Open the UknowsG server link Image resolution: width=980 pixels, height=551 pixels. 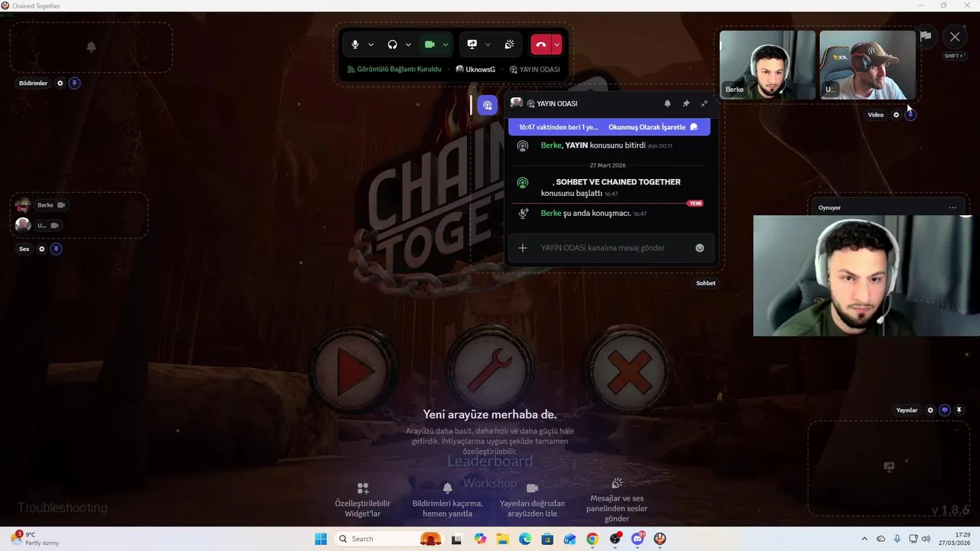tap(475, 69)
